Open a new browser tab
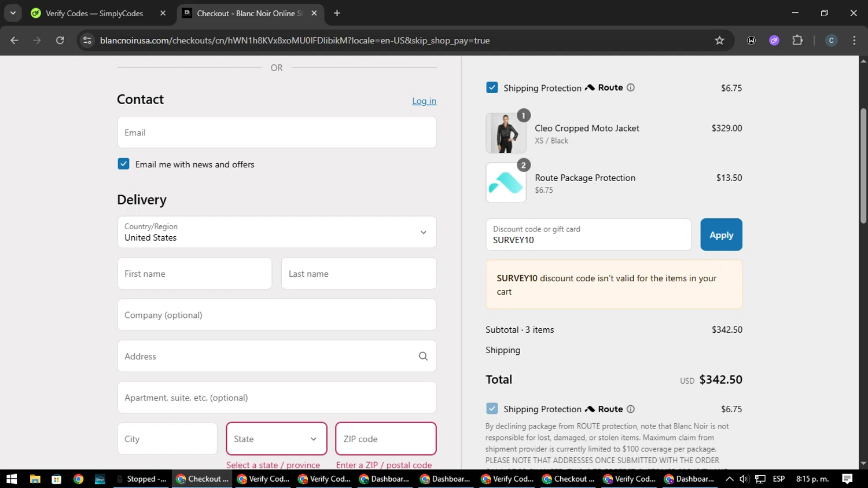The width and height of the screenshot is (868, 488). [x=337, y=13]
